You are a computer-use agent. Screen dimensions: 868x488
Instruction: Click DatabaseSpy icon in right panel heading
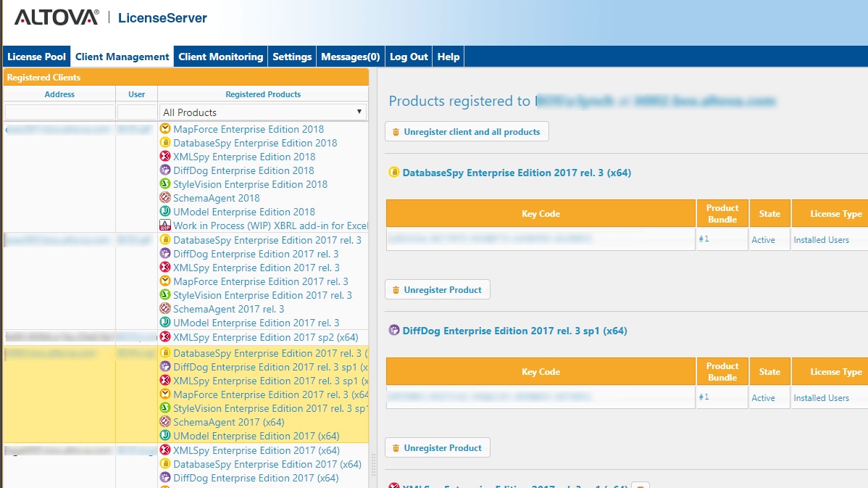point(393,173)
